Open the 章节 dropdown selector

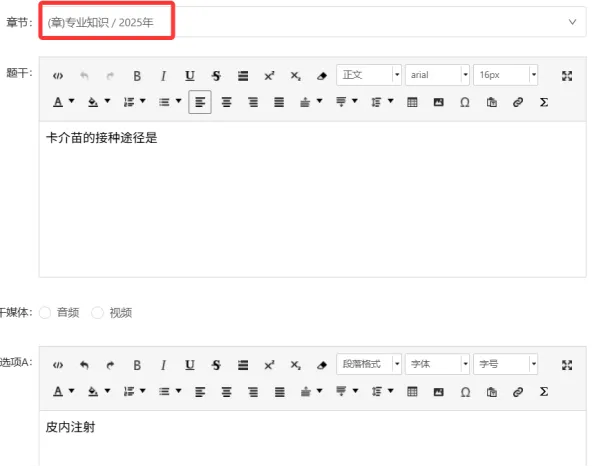tap(312, 22)
